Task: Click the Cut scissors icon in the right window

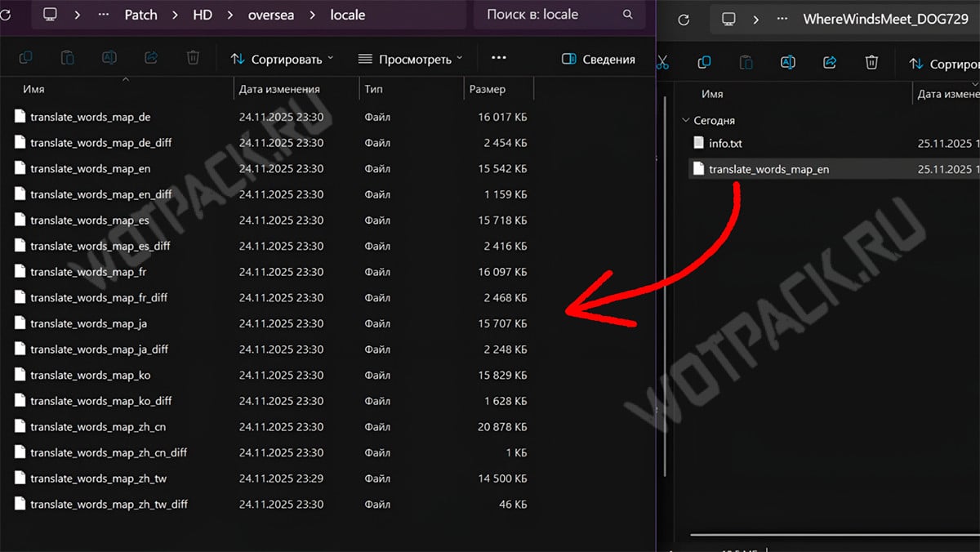Action: (662, 62)
